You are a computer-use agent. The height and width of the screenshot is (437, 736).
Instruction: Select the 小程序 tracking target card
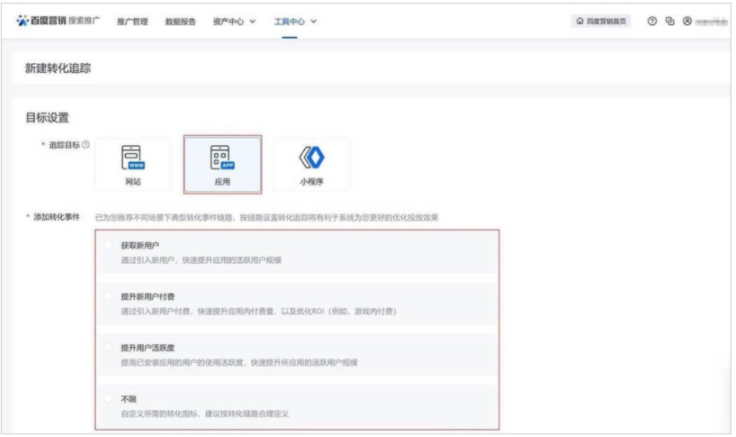(x=312, y=165)
